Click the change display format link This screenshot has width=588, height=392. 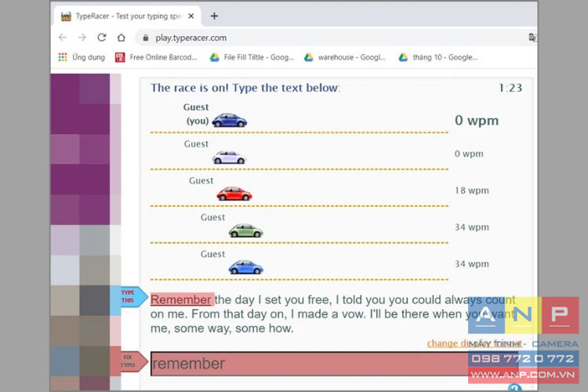point(474,343)
